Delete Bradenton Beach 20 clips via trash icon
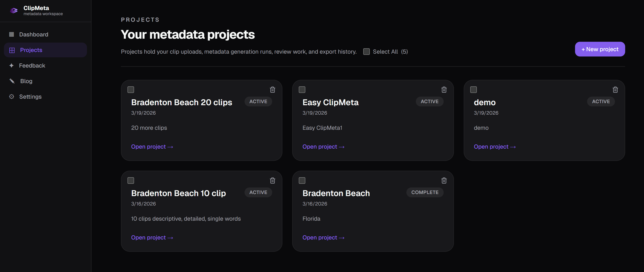This screenshot has width=644, height=272. (272, 89)
